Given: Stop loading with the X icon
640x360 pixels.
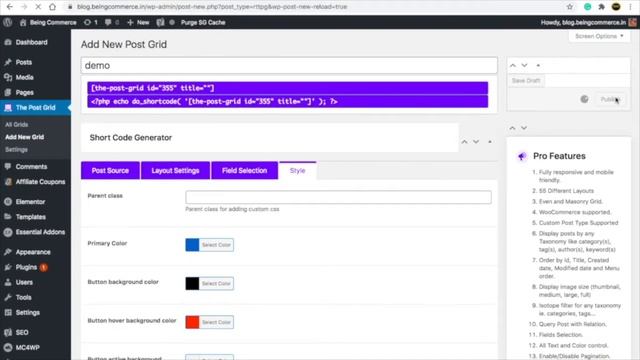Looking at the screenshot, I should (x=38, y=7).
